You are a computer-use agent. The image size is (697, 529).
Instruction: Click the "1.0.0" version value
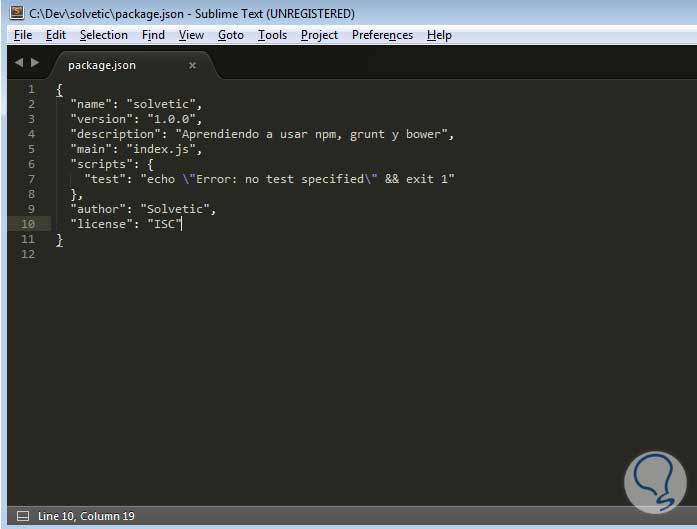coord(172,119)
